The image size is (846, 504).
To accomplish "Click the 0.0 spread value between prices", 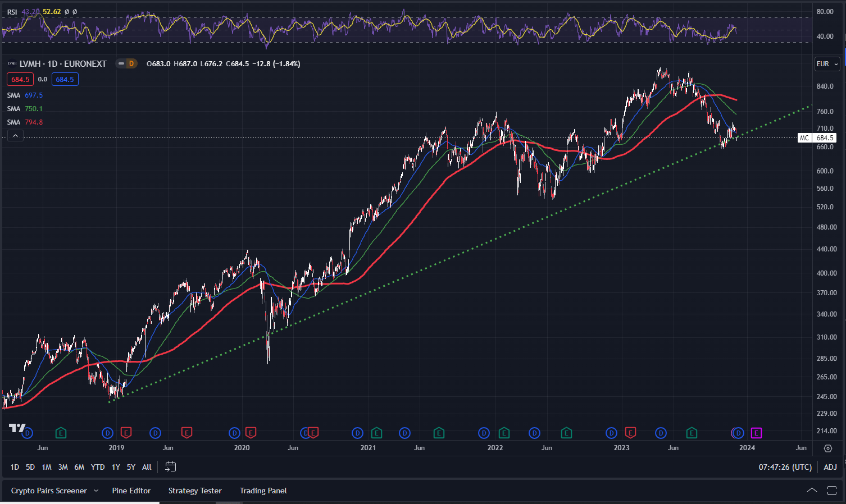I will click(x=43, y=80).
